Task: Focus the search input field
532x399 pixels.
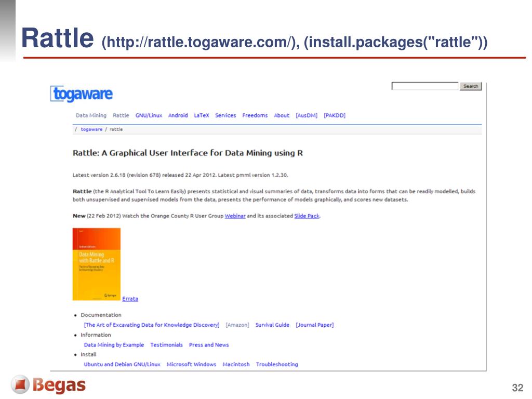Action: (x=425, y=86)
